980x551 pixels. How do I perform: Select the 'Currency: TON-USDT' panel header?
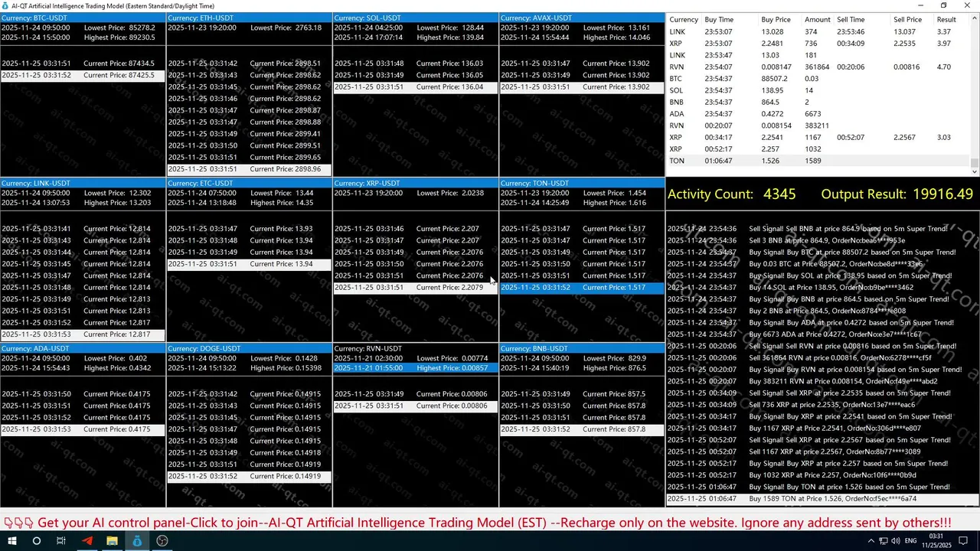[x=582, y=183]
